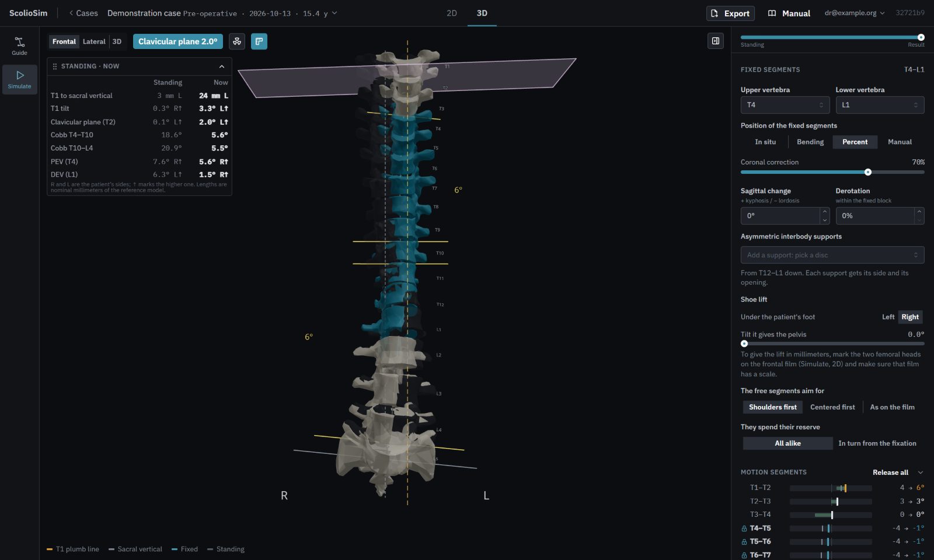Select the Frontal view
This screenshot has height=560, width=934.
64,41
